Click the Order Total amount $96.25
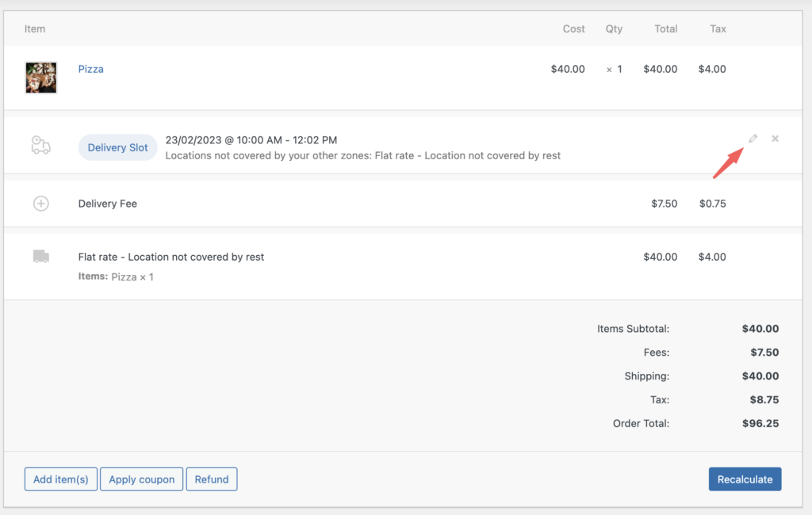Image resolution: width=812 pixels, height=515 pixels. pyautogui.click(x=760, y=423)
